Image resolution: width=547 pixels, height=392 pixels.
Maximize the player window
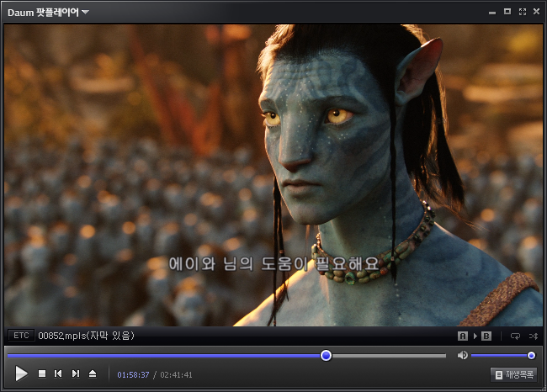[507, 12]
